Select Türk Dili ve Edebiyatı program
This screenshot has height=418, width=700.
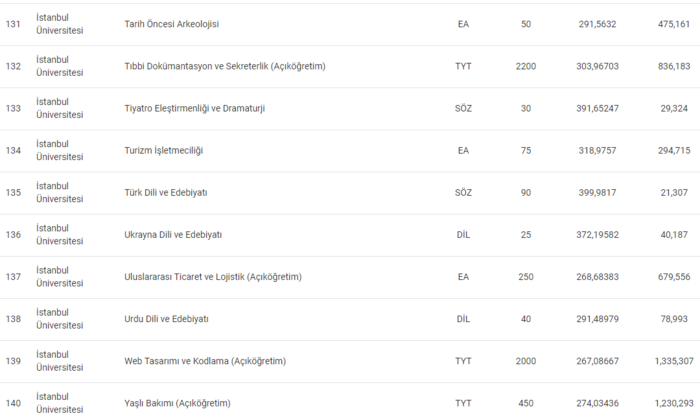point(165,192)
